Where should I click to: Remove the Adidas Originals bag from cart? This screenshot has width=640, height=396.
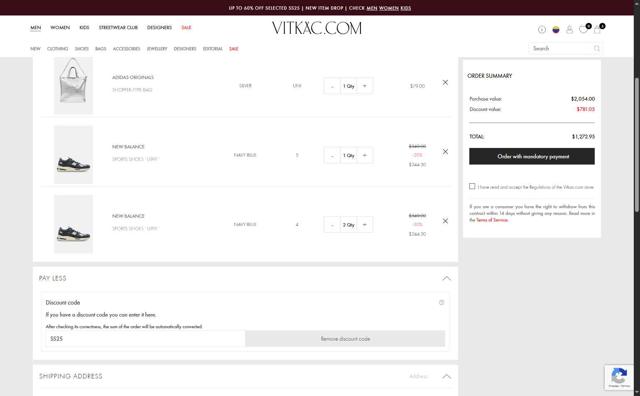(x=445, y=82)
